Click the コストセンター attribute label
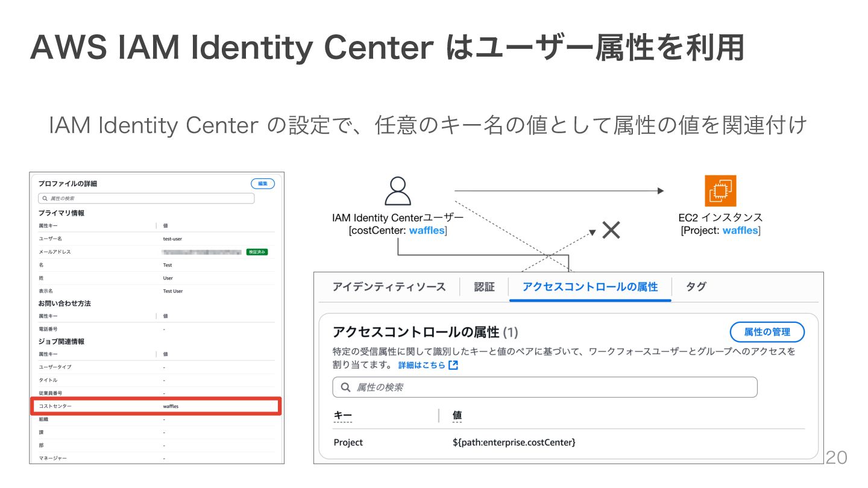Viewport: 868px width, 488px height. point(55,407)
